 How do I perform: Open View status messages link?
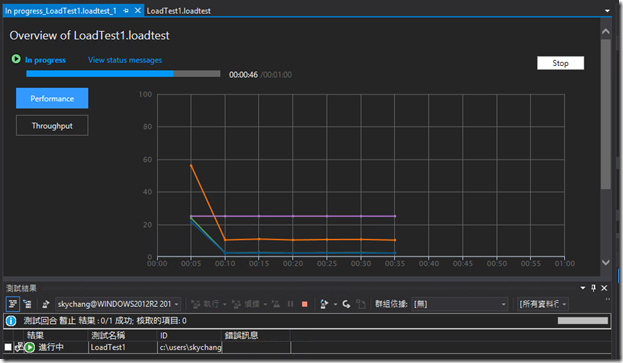tap(125, 60)
